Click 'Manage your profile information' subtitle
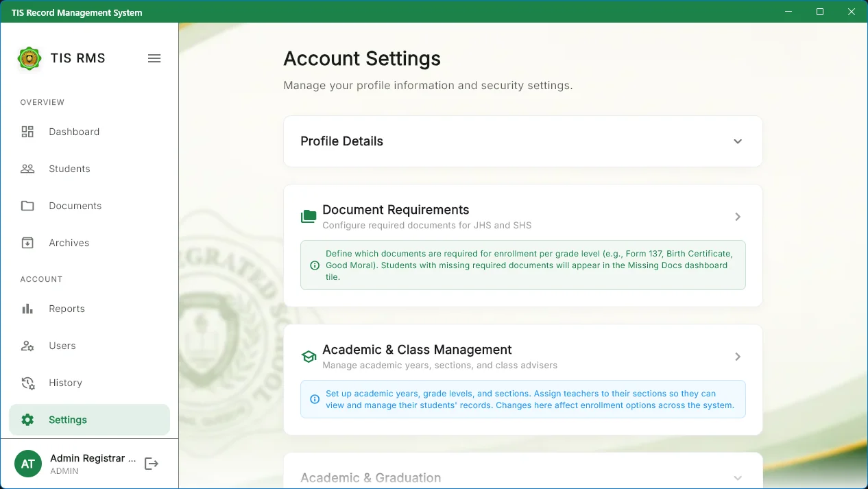 click(428, 86)
